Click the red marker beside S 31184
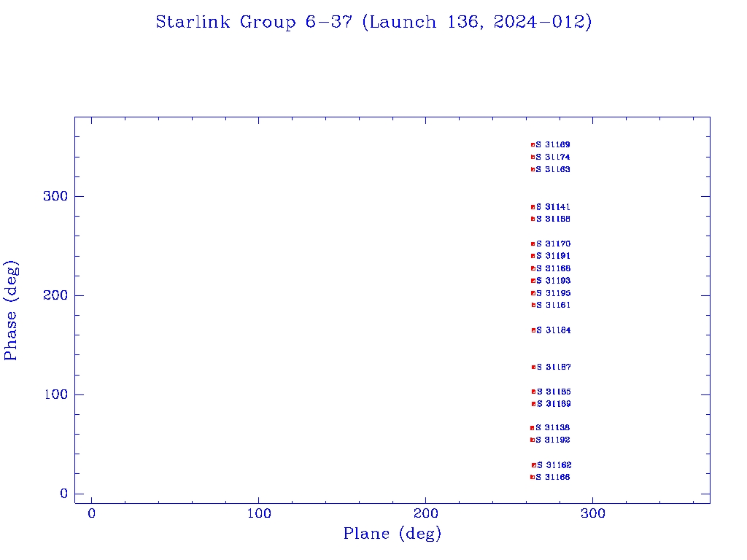747x560 pixels. coord(533,330)
